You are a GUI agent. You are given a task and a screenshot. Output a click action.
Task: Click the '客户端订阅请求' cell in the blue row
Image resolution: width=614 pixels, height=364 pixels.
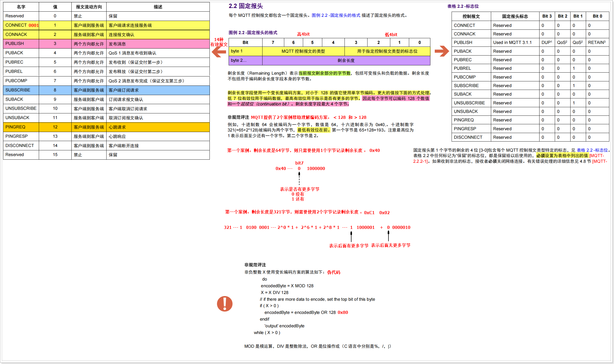[158, 90]
